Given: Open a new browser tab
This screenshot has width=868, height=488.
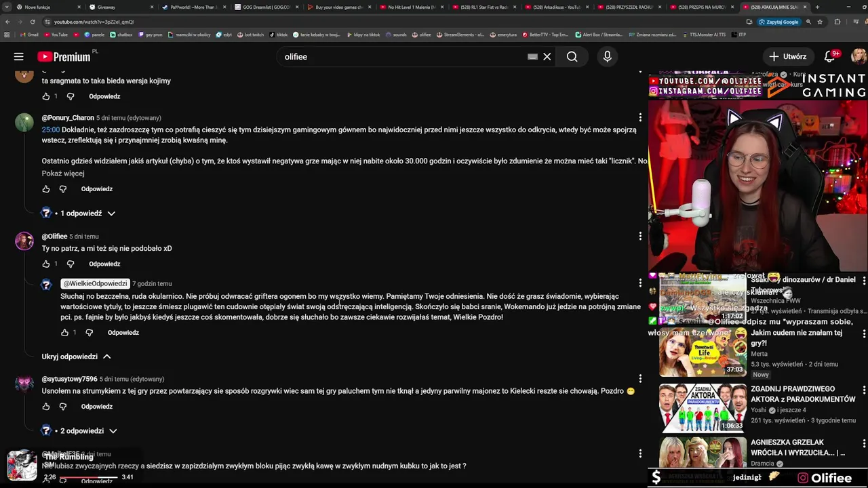Looking at the screenshot, I should coord(817,7).
